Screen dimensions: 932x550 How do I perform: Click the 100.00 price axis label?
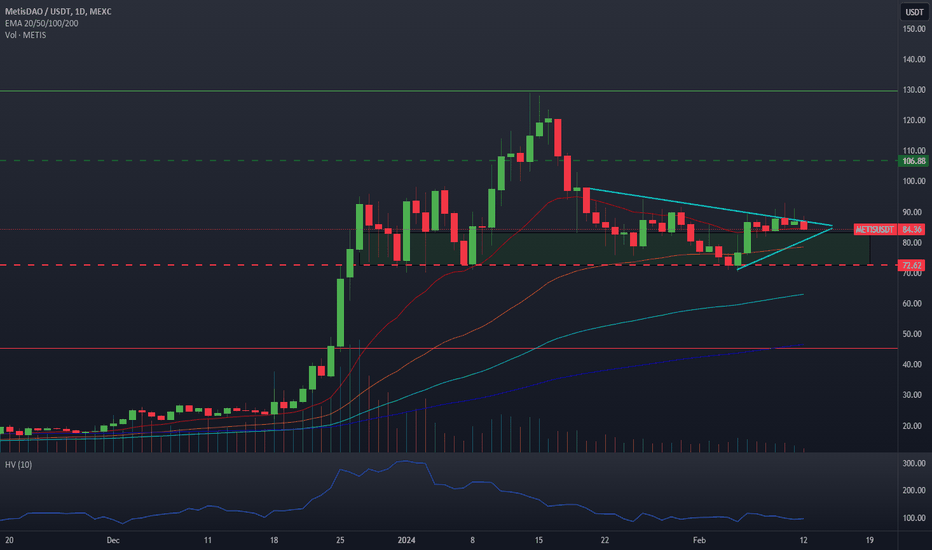(914, 181)
